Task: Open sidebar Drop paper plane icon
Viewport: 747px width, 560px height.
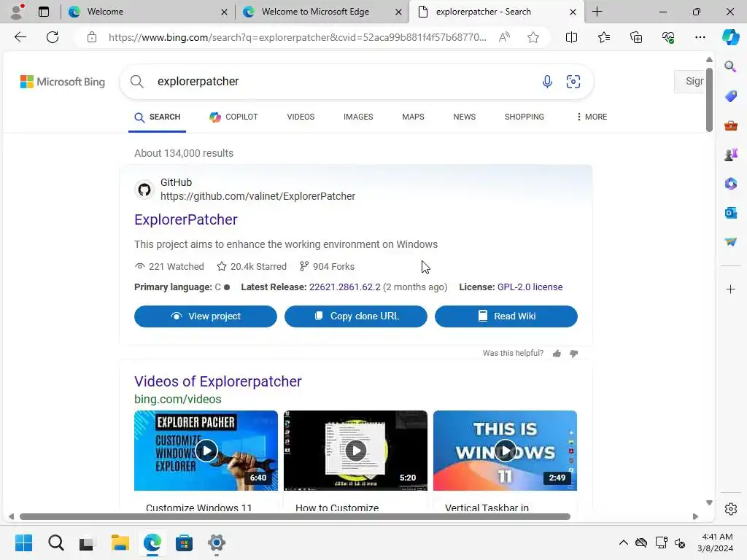Action: [730, 242]
